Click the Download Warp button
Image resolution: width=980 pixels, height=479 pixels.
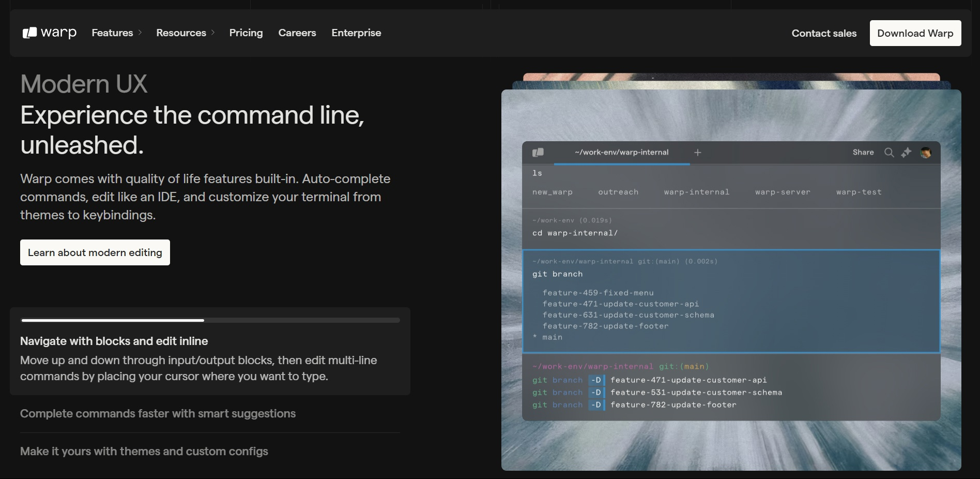pos(915,33)
